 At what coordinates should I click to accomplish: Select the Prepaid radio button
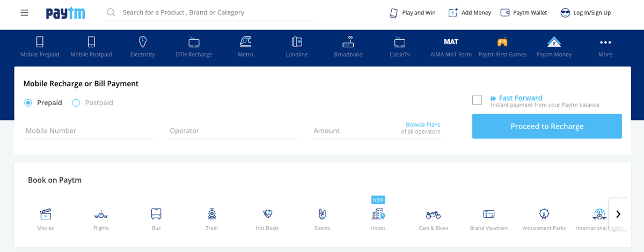(x=28, y=103)
